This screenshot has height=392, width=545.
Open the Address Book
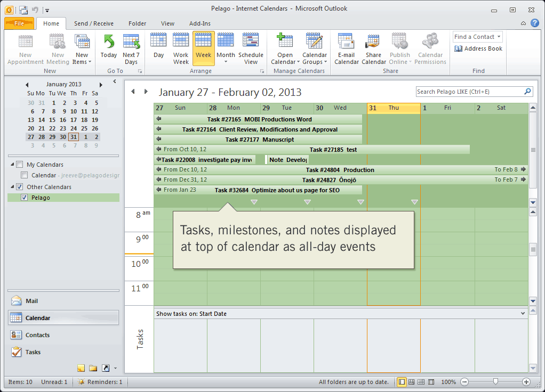click(478, 48)
